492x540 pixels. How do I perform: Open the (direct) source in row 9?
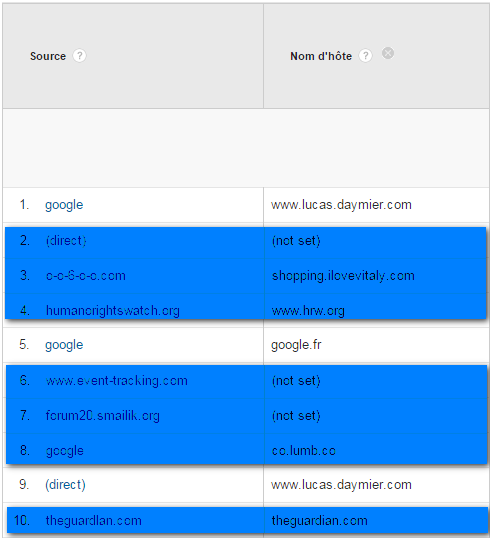(x=65, y=485)
